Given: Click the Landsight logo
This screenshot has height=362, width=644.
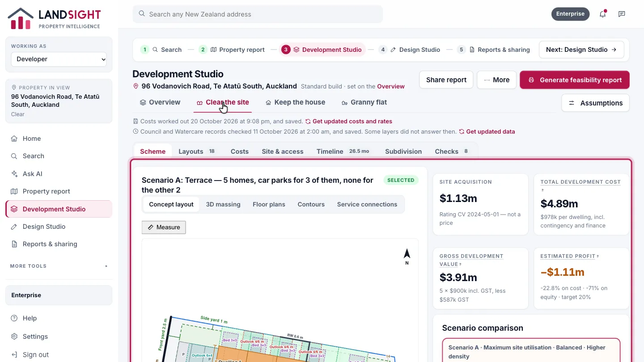Looking at the screenshot, I should click(x=54, y=18).
